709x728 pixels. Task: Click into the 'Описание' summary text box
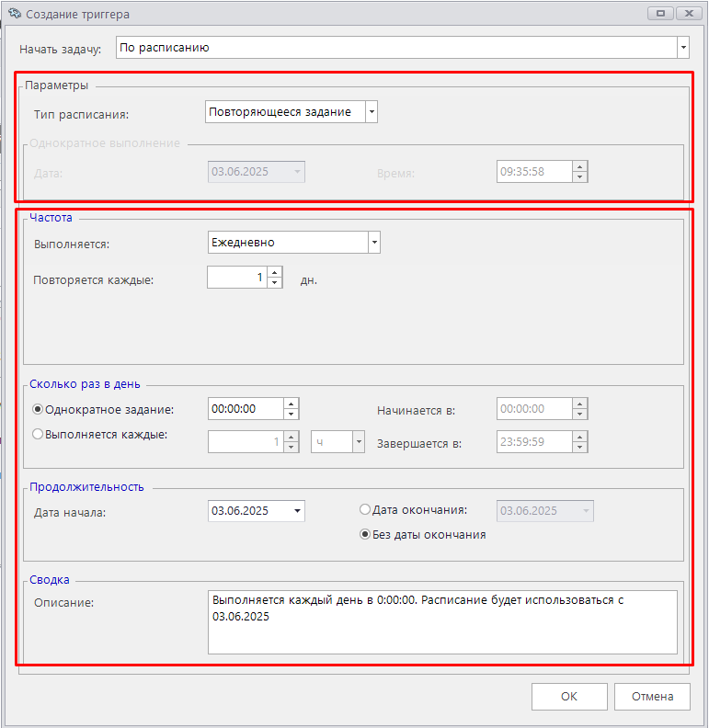tap(441, 621)
